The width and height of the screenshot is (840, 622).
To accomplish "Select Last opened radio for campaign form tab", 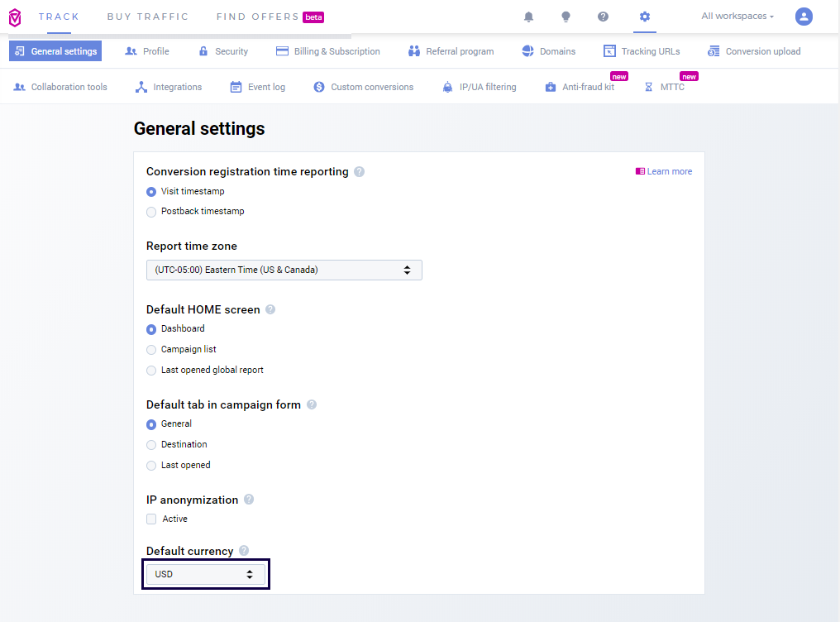I will 151,466.
